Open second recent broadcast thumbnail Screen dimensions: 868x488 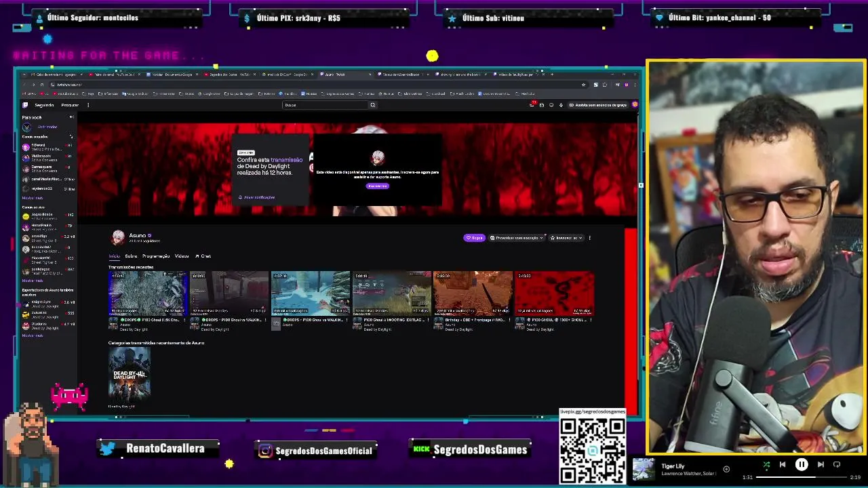pos(229,293)
